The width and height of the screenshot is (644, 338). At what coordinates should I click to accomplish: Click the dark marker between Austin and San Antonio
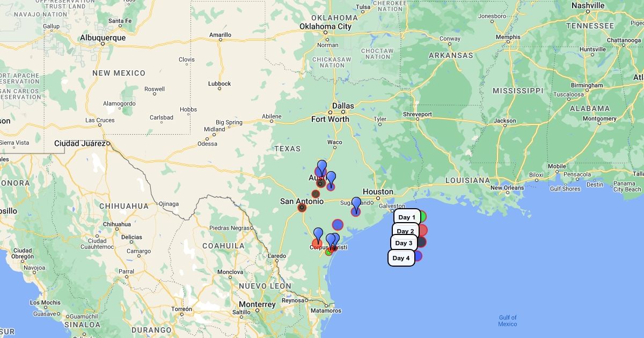[x=316, y=194]
